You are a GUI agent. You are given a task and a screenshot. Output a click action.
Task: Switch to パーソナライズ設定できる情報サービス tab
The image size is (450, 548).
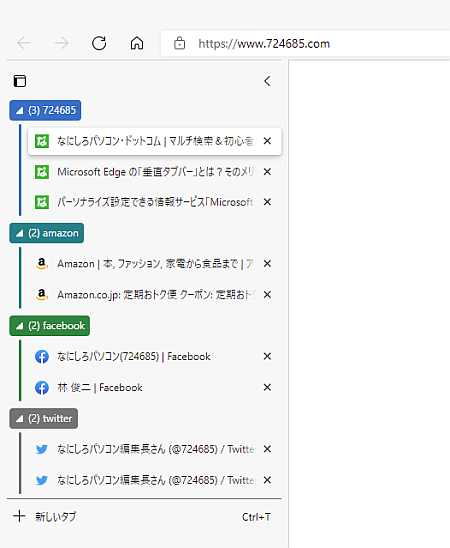pos(154,202)
